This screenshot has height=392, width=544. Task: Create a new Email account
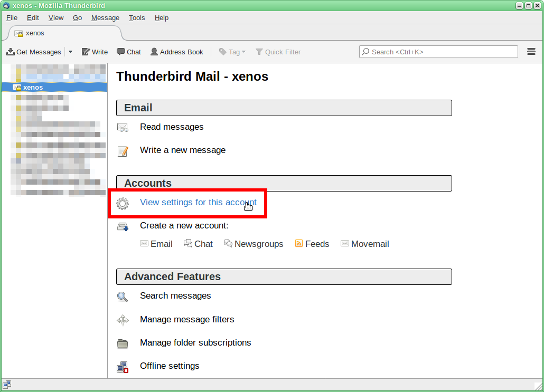point(156,244)
